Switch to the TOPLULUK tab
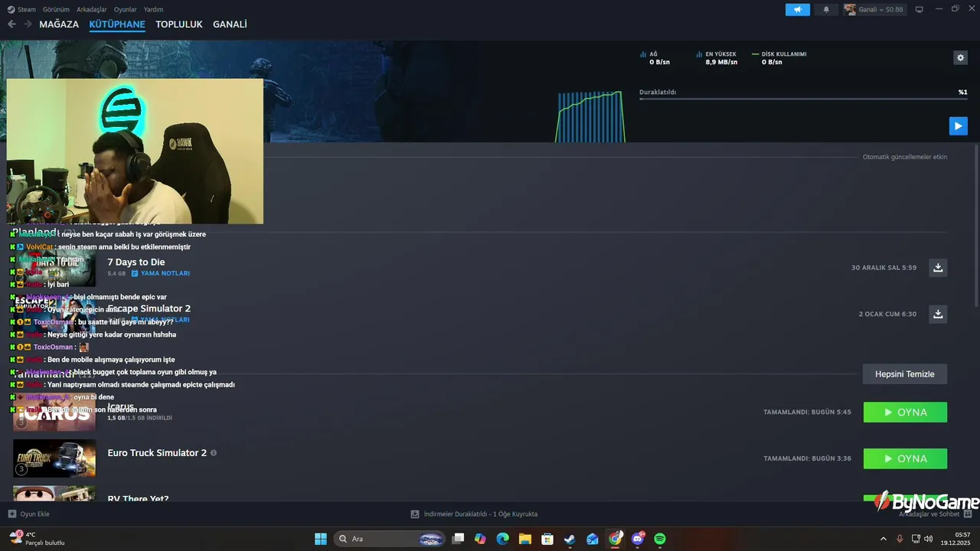 point(179,24)
